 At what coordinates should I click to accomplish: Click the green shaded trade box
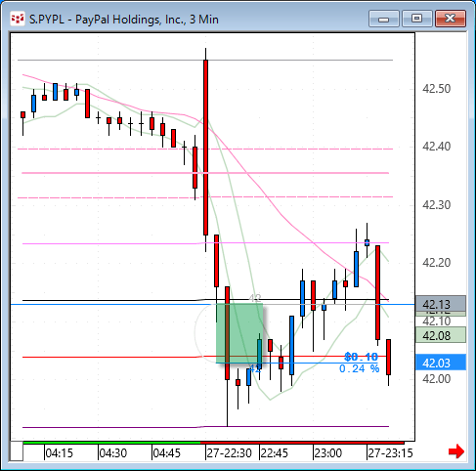point(239,333)
